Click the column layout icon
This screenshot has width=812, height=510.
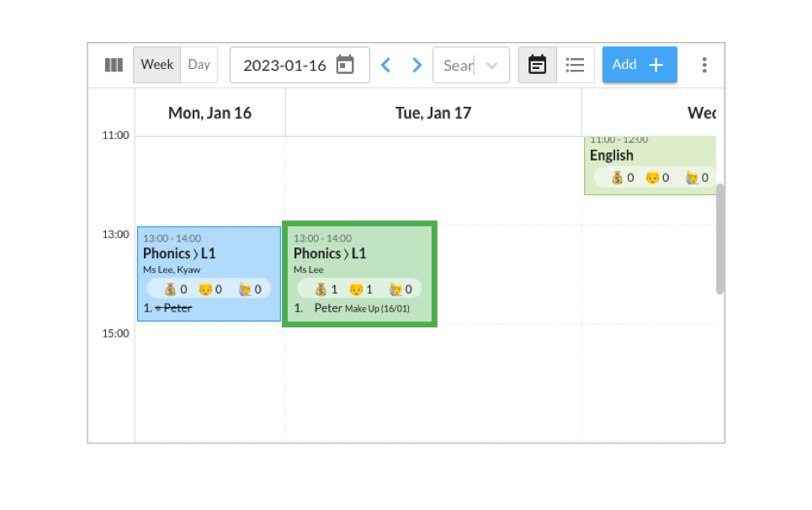(114, 66)
